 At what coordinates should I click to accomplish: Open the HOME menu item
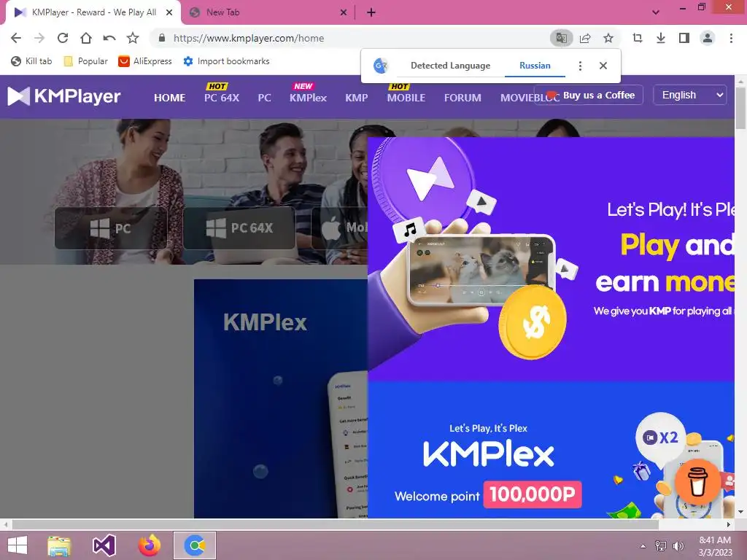click(169, 98)
